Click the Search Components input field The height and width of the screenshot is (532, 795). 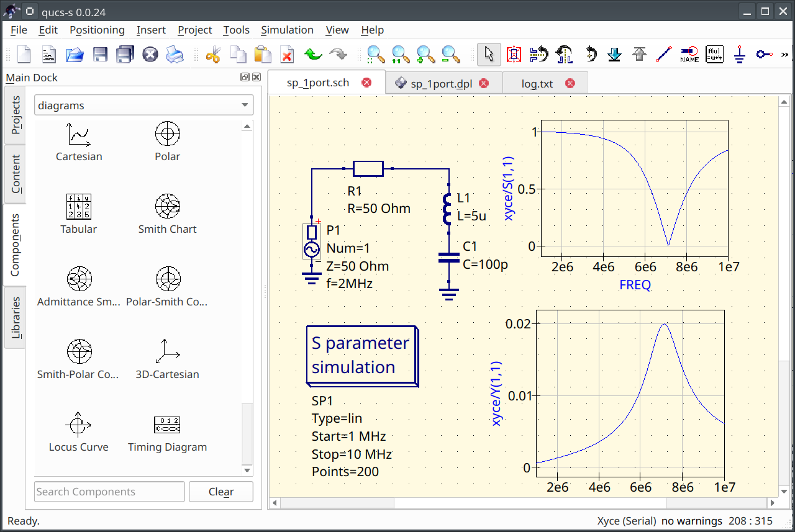[109, 491]
